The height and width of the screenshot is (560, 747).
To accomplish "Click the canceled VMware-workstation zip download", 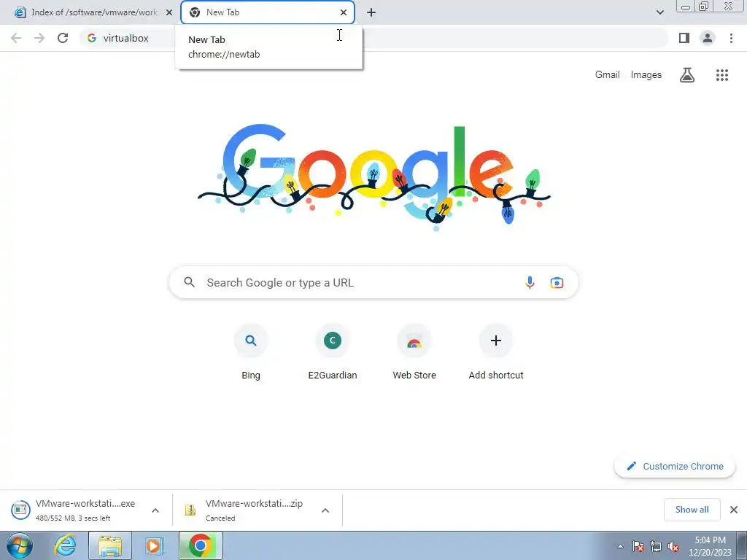I will click(x=244, y=510).
